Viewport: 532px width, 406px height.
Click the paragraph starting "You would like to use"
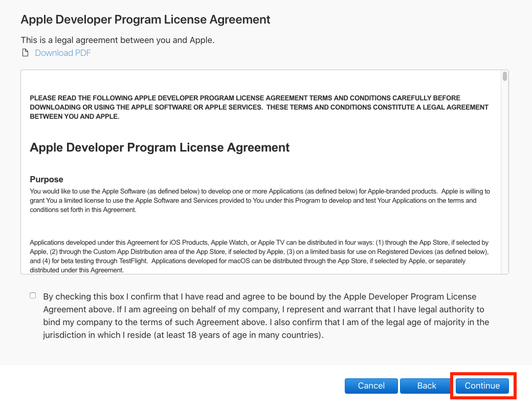(259, 201)
